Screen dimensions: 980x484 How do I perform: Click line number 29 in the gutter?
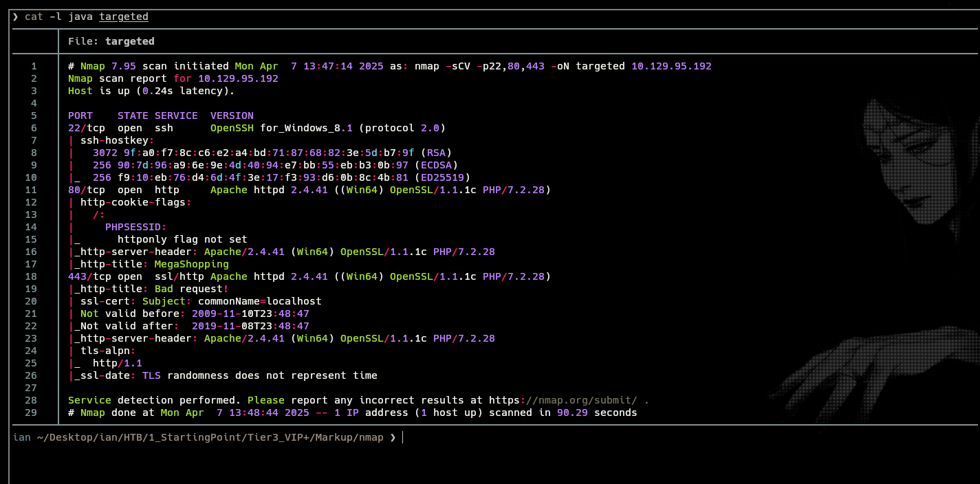pos(30,412)
